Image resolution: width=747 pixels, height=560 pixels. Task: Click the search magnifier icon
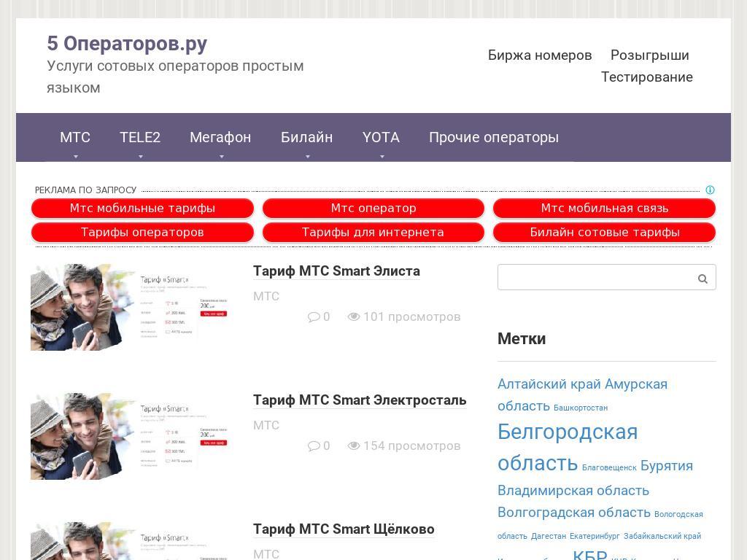tap(703, 279)
